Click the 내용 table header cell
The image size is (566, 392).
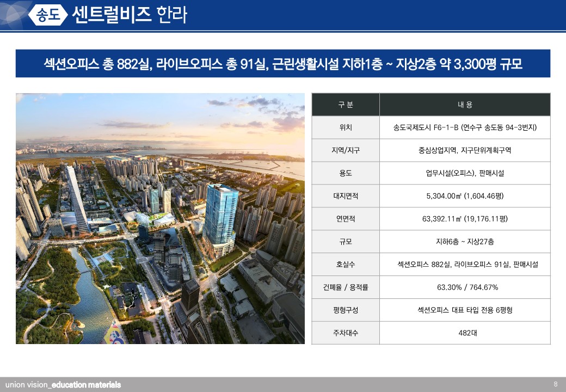click(x=464, y=105)
